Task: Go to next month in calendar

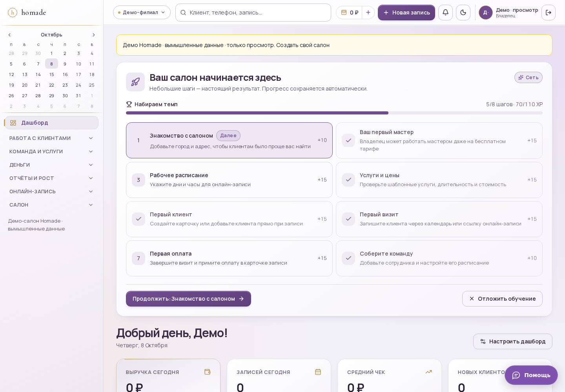Action: click(x=93, y=35)
